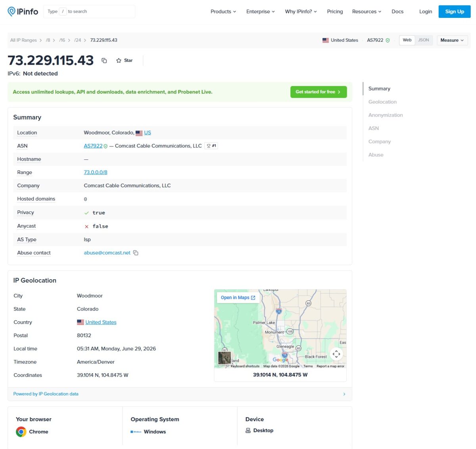Copy the abuse@comcast.net contact

tap(136, 253)
